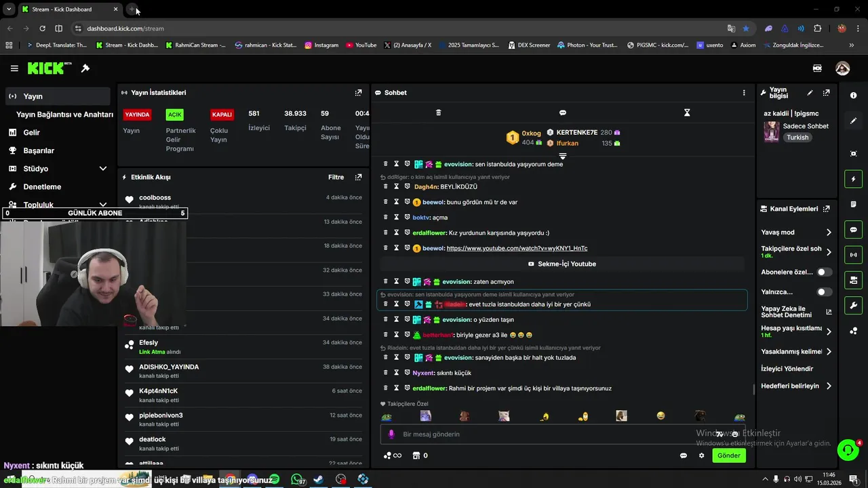
Task: Click the Gönder send button
Action: coord(729,455)
